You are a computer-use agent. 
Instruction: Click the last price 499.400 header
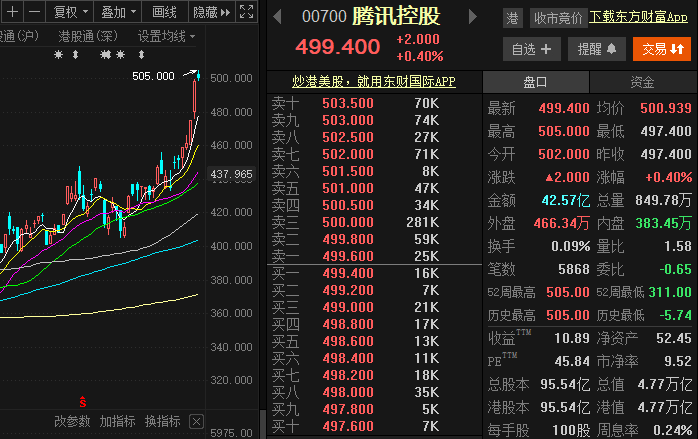[x=338, y=47]
